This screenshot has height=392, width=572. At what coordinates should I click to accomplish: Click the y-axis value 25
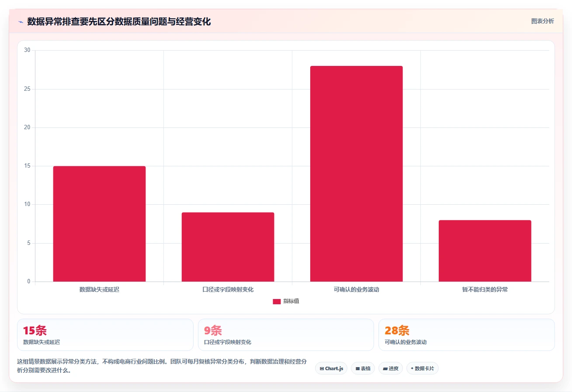click(x=27, y=89)
